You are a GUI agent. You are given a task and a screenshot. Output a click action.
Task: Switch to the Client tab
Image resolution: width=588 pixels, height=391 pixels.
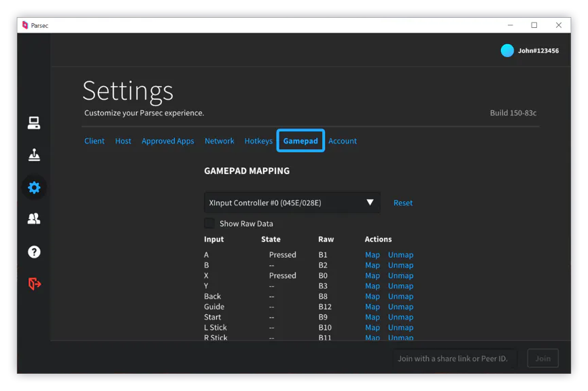(94, 141)
